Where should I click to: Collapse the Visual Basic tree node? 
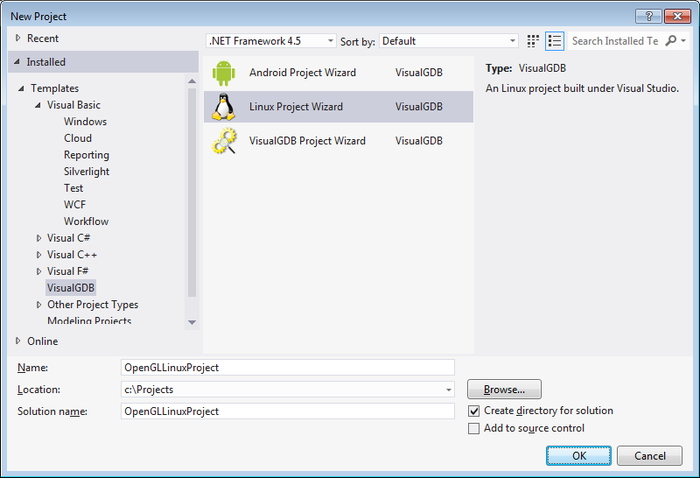38,105
